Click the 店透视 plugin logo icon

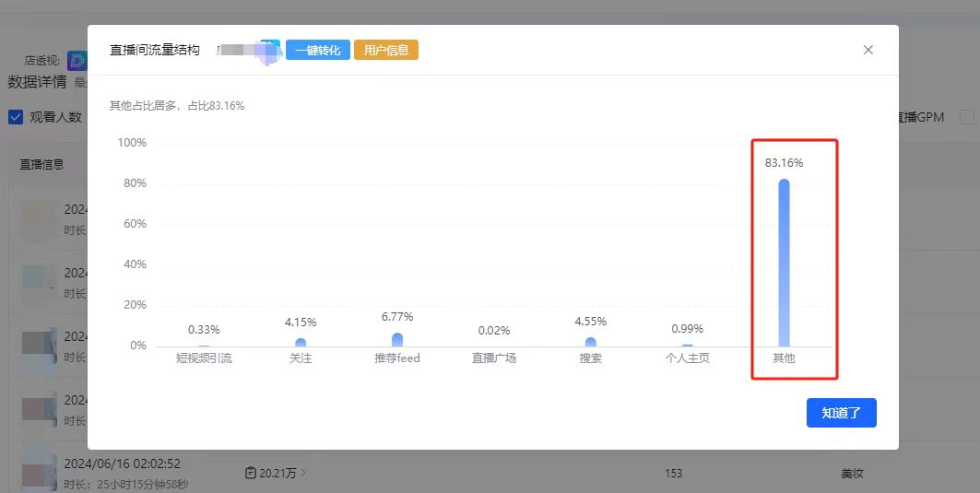(77, 61)
